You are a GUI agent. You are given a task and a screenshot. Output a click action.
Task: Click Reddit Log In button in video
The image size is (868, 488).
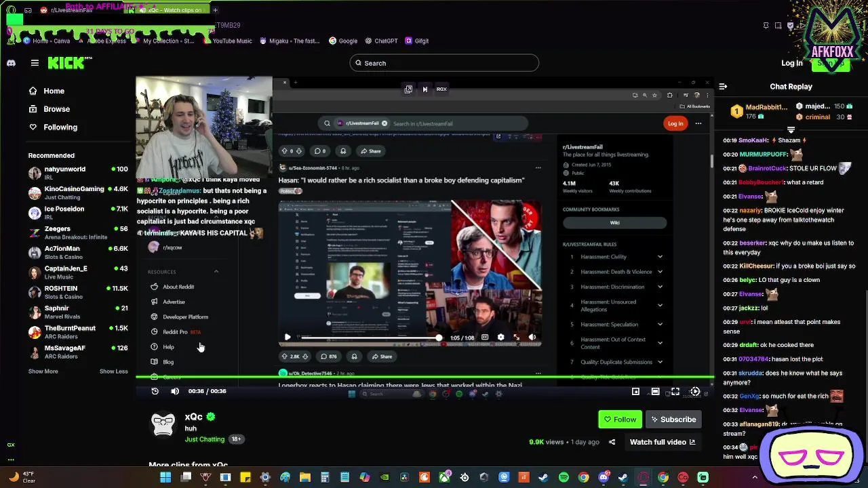[x=675, y=123]
